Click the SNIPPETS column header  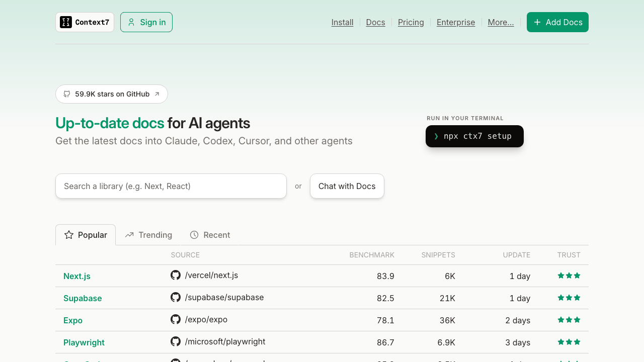point(438,255)
